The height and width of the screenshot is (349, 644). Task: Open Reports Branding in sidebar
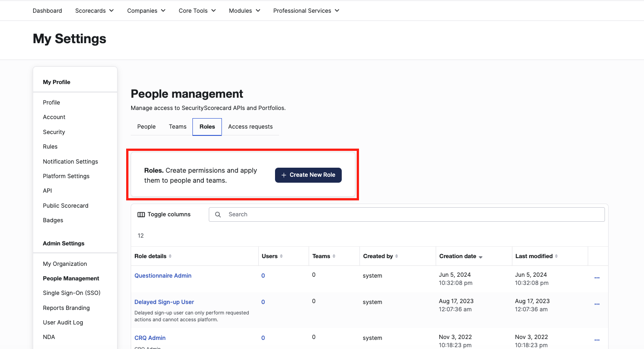click(66, 308)
